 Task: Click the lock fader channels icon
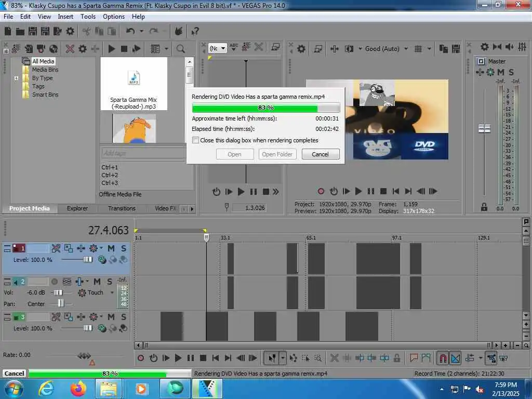(x=484, y=207)
